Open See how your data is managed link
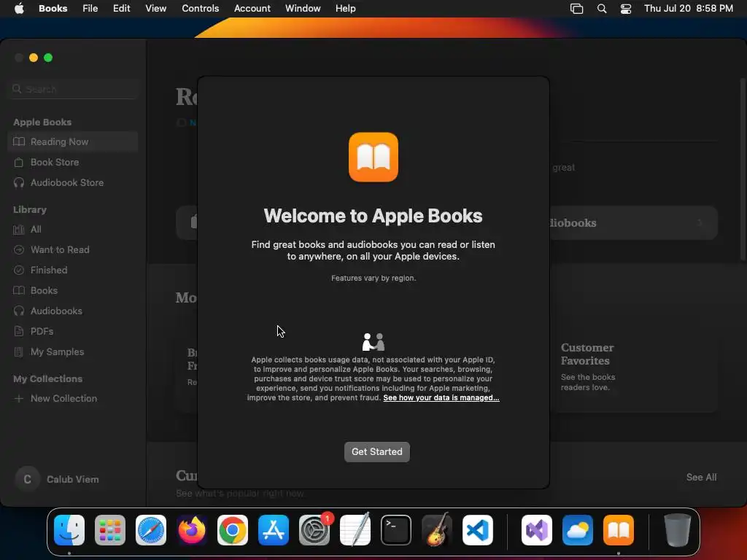Screen dimensions: 747x560 (441, 397)
